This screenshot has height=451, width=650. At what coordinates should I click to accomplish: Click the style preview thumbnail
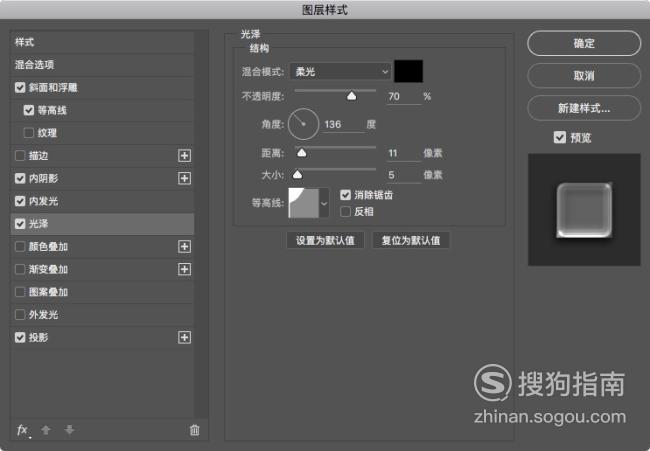(x=584, y=210)
